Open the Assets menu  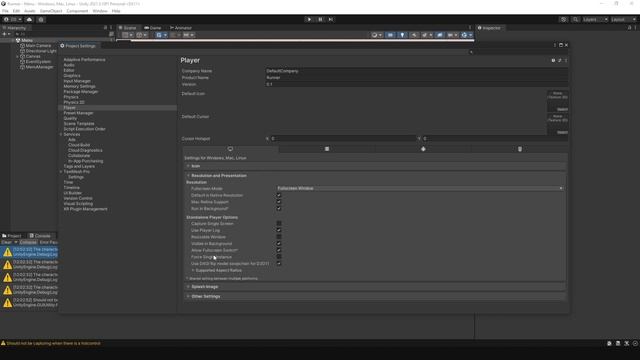coord(29,11)
